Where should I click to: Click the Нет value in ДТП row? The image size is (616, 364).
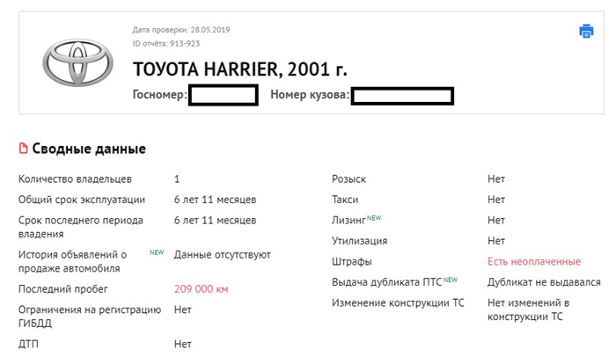pyautogui.click(x=183, y=345)
